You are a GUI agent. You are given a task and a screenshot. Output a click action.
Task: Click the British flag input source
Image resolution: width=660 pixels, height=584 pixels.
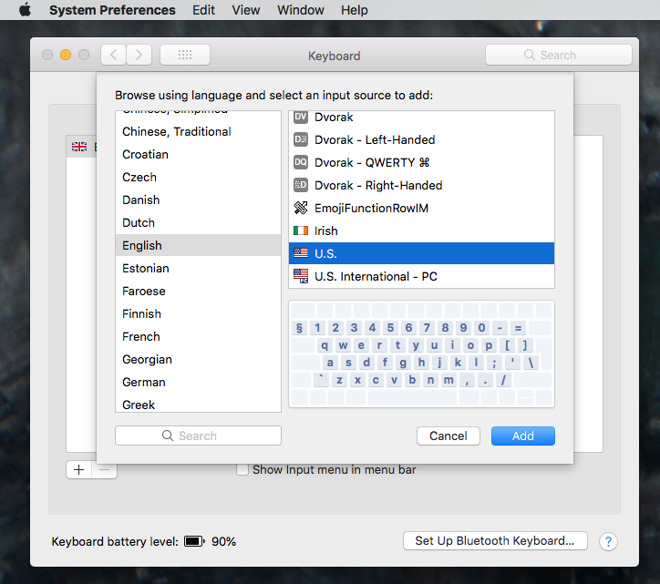click(x=79, y=146)
